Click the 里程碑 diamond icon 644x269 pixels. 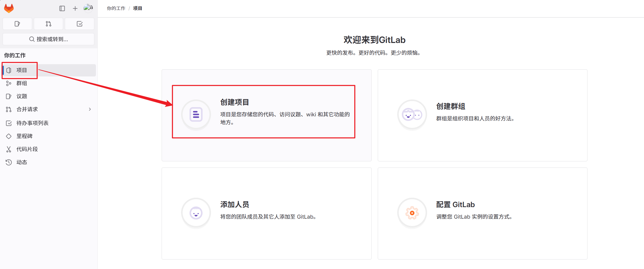(x=9, y=136)
